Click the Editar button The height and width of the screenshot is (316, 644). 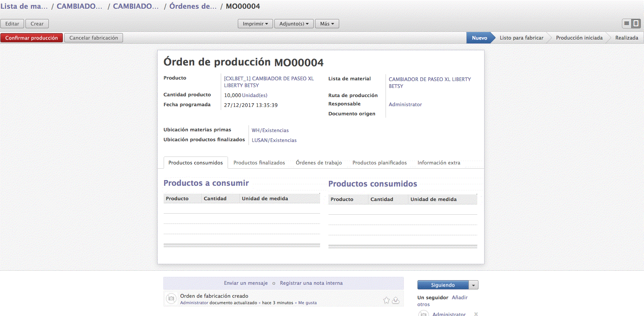click(12, 24)
